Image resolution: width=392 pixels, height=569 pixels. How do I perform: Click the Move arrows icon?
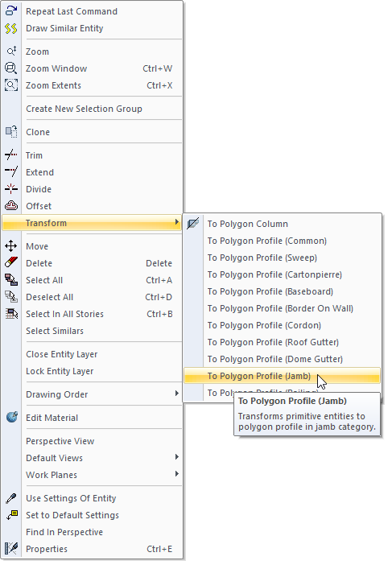point(11,246)
